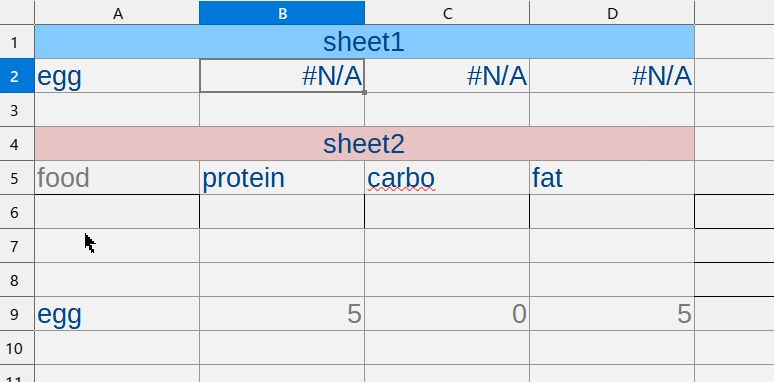Screen dimensions: 774x382
Task: Select the #N/A cell in column D
Action: tap(612, 76)
